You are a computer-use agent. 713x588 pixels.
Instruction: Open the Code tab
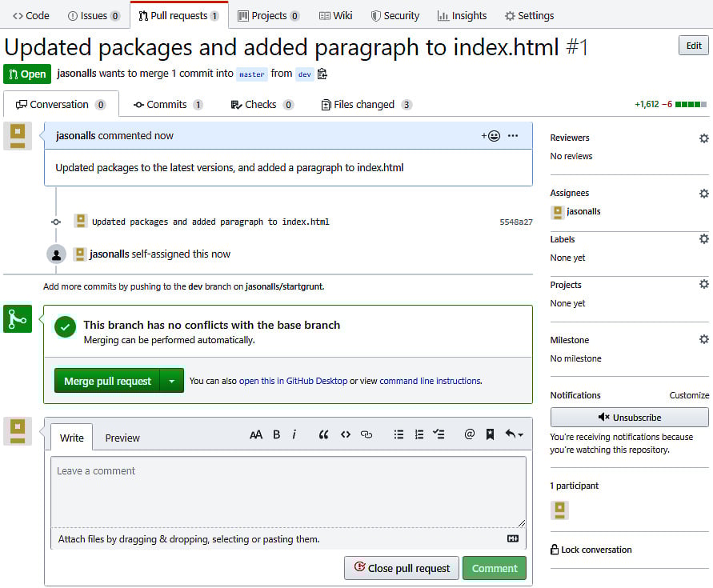31,15
